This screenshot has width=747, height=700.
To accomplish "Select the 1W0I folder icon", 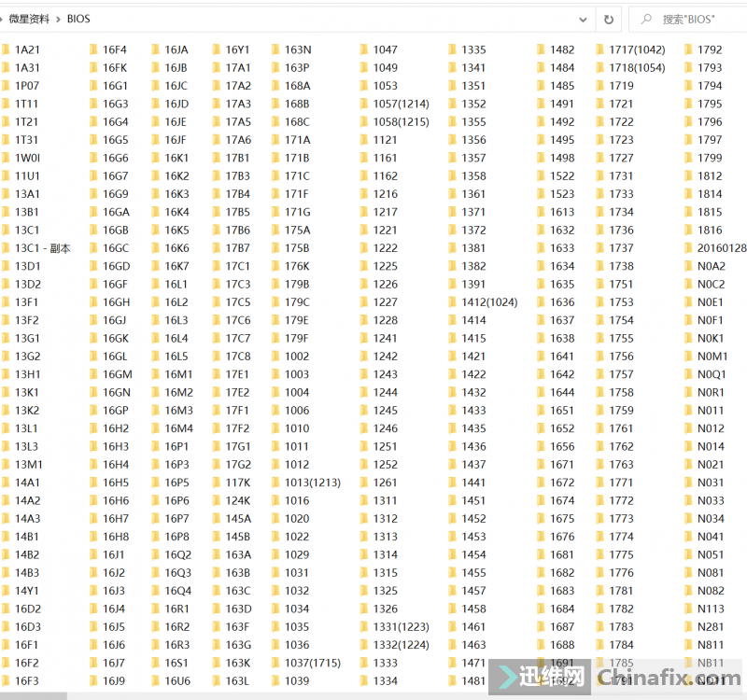I will [6, 158].
